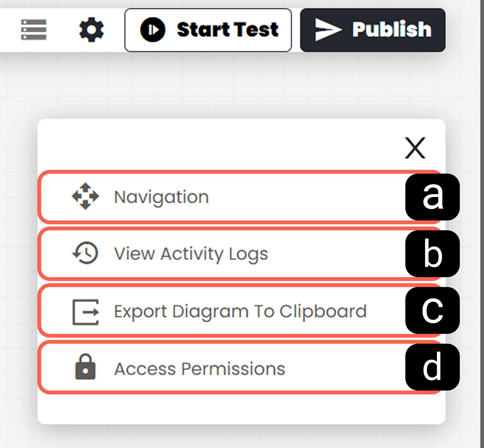Click the Navigation arrows icon
Screen dimensions: 484x448
point(85,196)
